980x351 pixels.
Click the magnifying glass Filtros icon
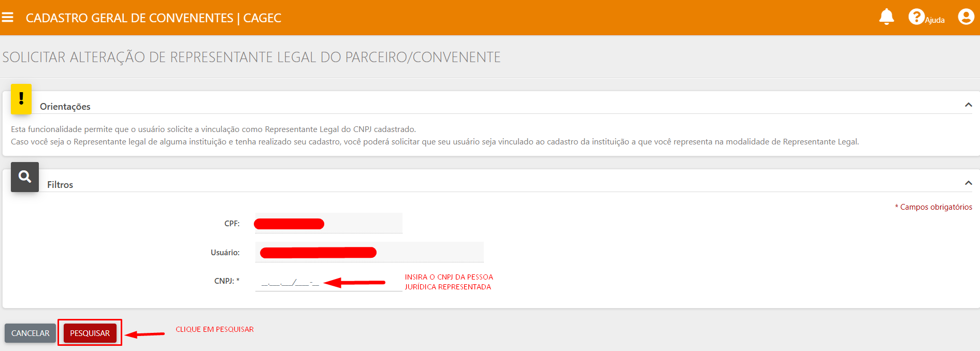25,177
